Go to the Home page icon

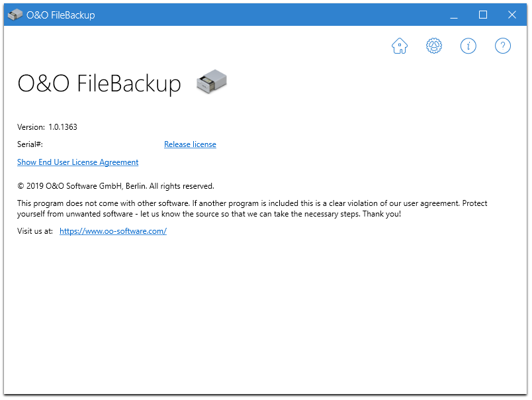coord(400,46)
